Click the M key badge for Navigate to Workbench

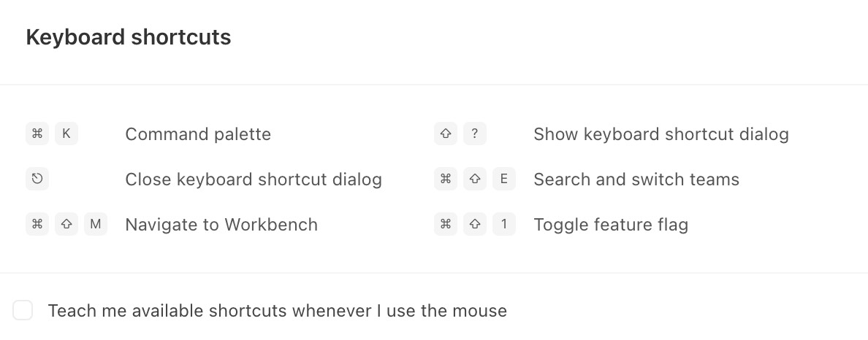tap(96, 225)
